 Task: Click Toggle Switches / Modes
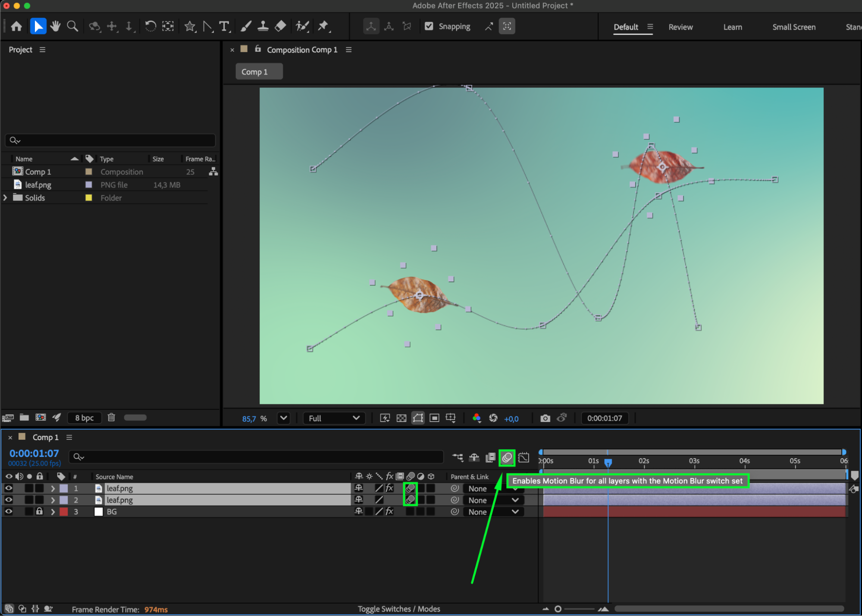(x=398, y=609)
